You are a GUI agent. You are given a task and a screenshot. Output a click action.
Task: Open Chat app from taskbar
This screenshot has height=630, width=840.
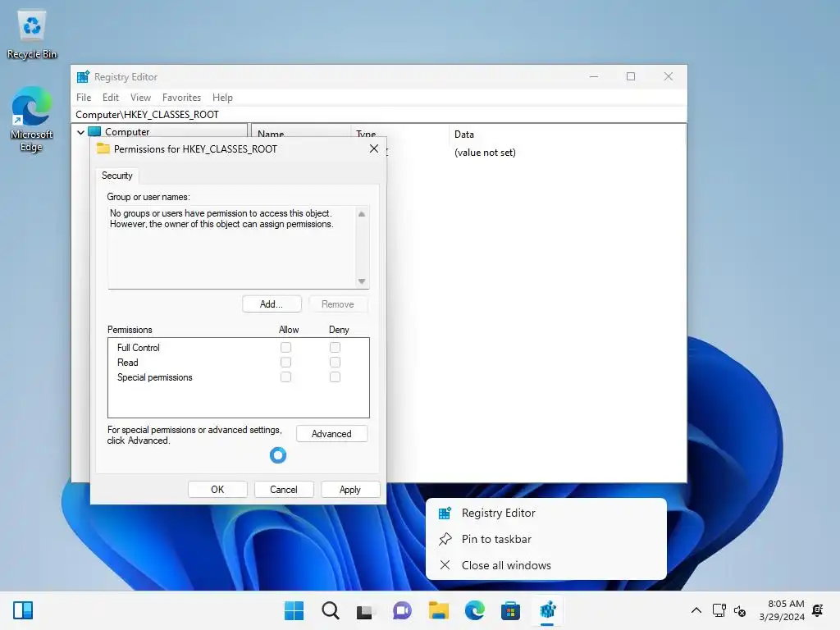click(402, 610)
